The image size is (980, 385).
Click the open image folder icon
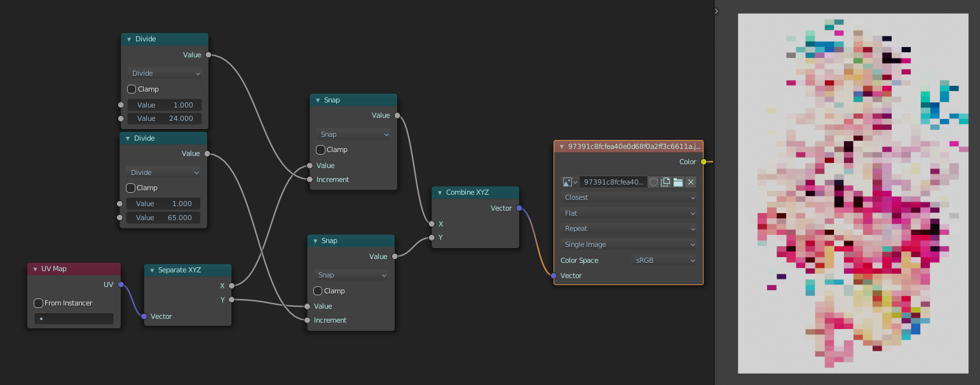click(x=678, y=182)
